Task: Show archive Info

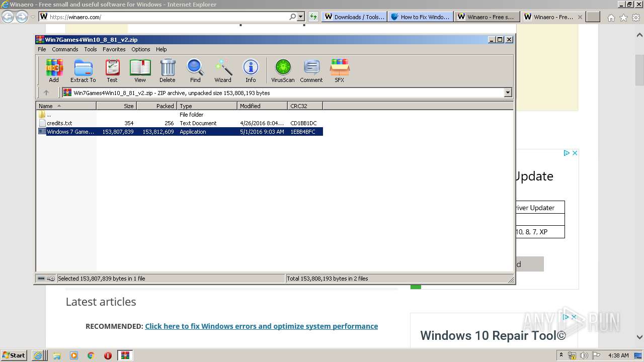Action: [x=251, y=70]
